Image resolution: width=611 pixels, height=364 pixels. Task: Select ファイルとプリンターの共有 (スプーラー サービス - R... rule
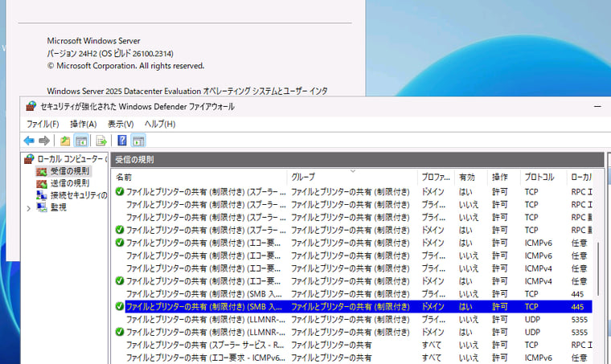tap(353, 345)
